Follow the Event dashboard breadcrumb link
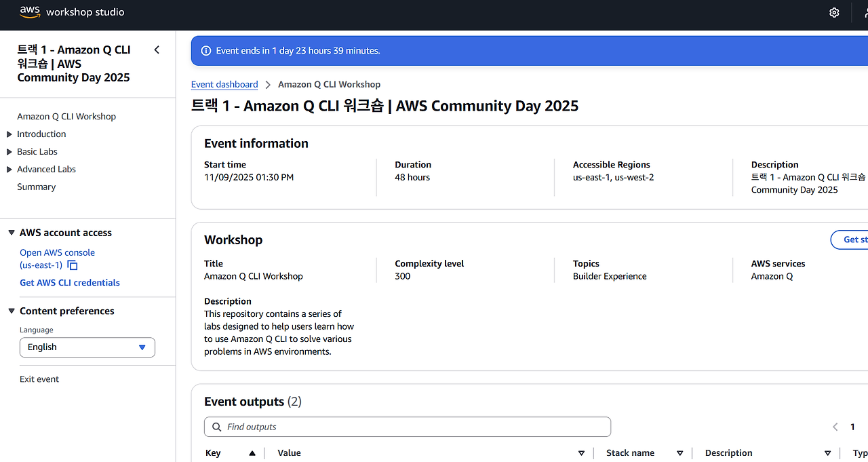The height and width of the screenshot is (462, 868). (x=224, y=85)
